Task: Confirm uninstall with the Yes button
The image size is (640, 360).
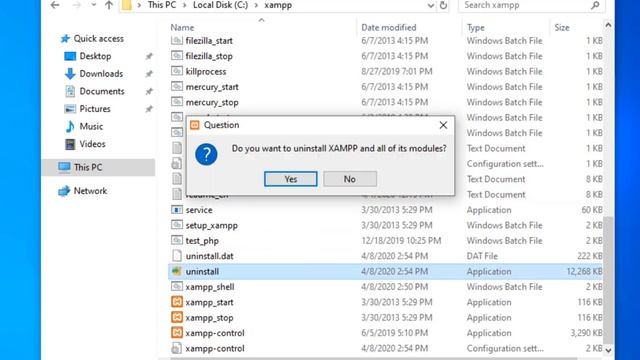Action: [291, 179]
